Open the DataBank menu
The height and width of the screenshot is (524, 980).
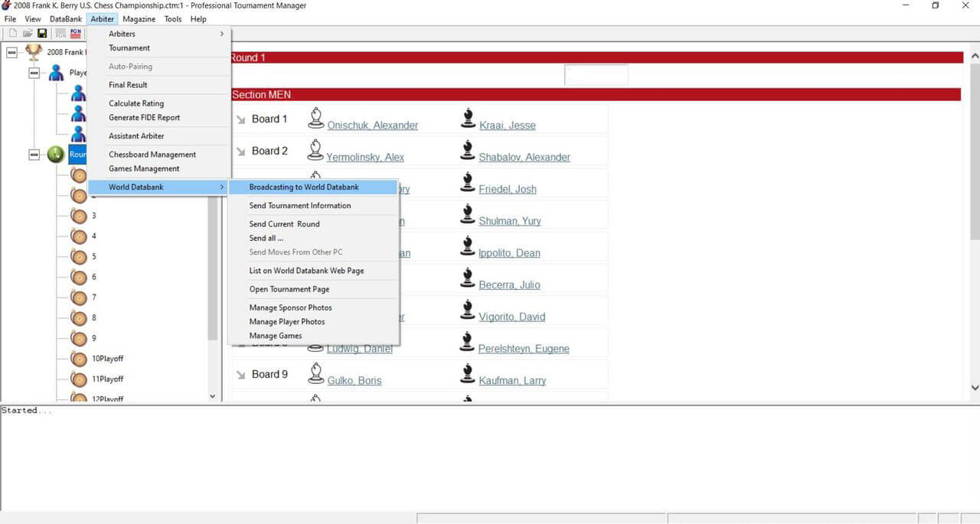[66, 19]
